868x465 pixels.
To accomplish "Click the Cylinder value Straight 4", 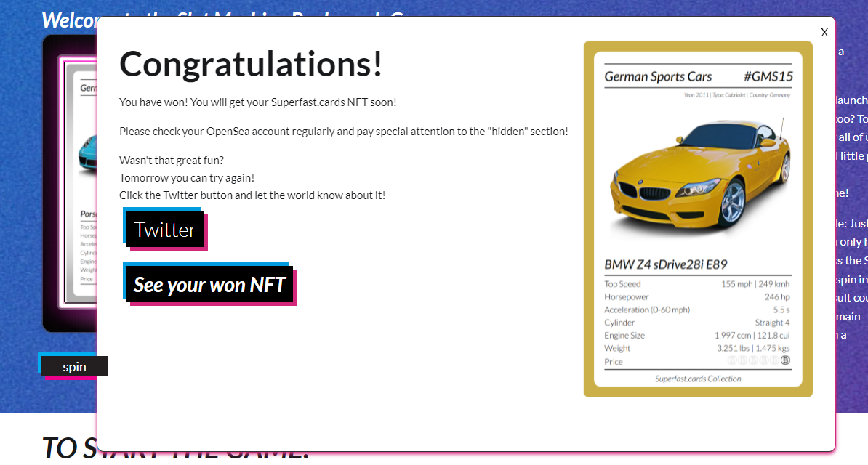I will (x=772, y=322).
